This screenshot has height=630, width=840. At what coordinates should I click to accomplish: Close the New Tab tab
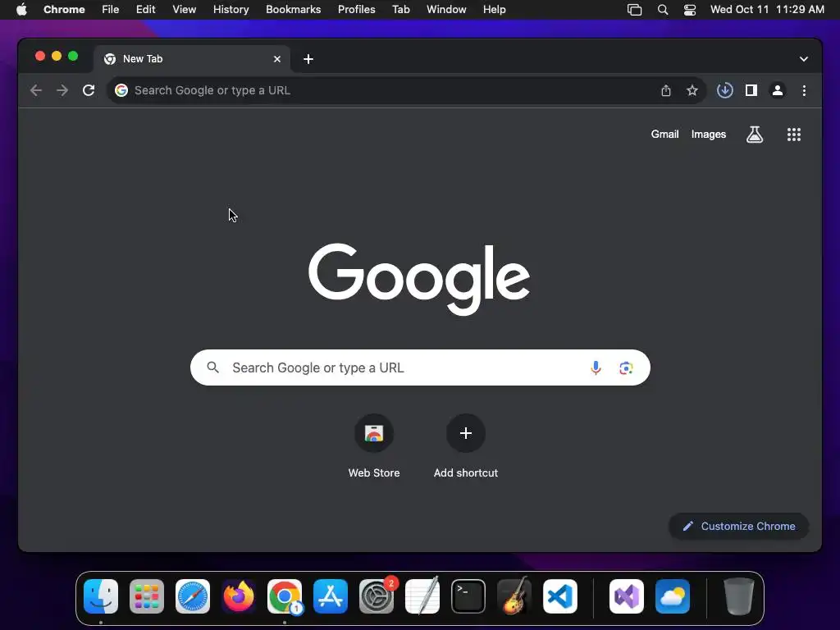(x=277, y=59)
